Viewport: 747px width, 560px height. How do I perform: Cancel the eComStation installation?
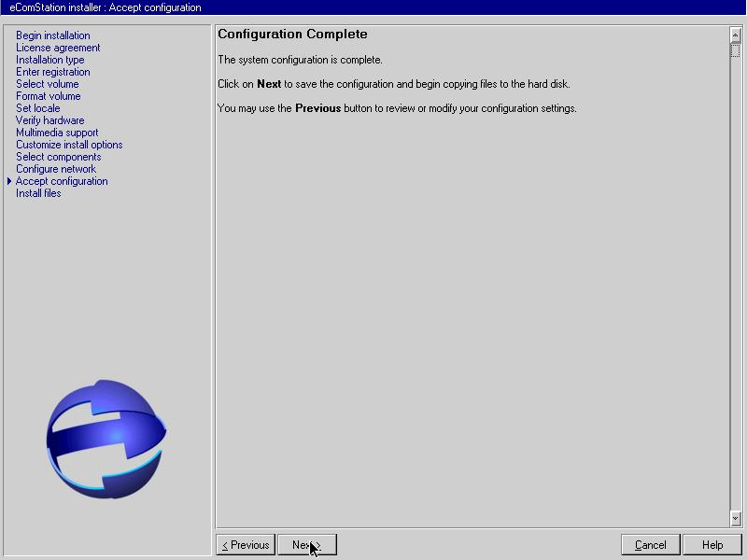click(x=651, y=545)
